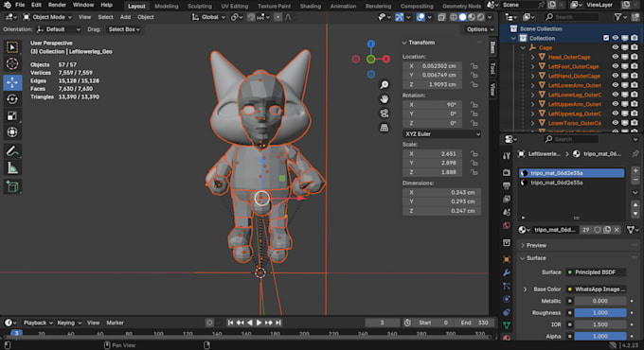Lock the Location X value
The height and width of the screenshot is (350, 644).
point(474,66)
